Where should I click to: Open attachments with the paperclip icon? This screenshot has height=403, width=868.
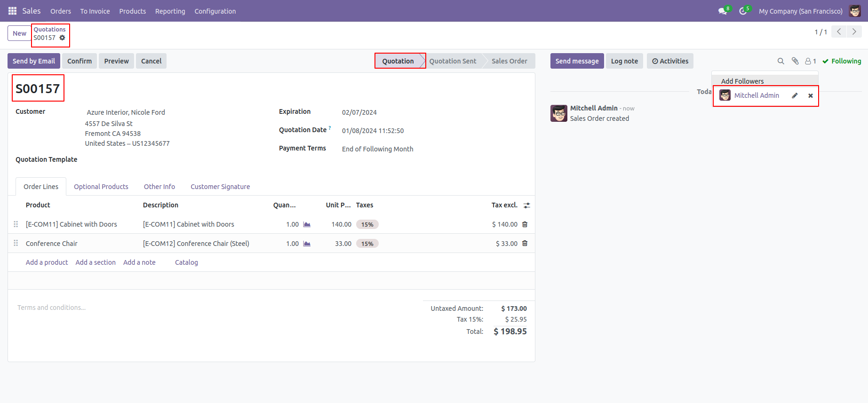point(795,61)
